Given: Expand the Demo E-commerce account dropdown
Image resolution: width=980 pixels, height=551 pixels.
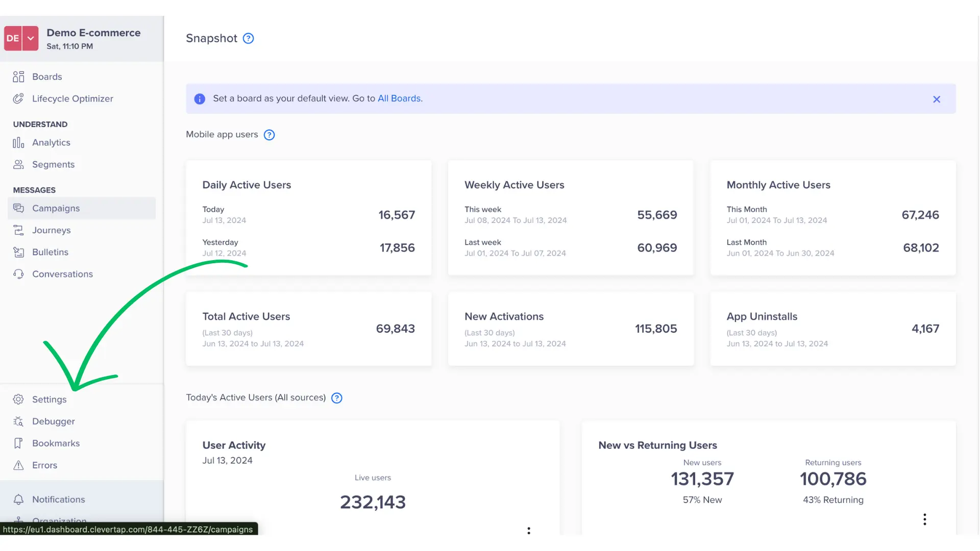Looking at the screenshot, I should click(x=31, y=38).
